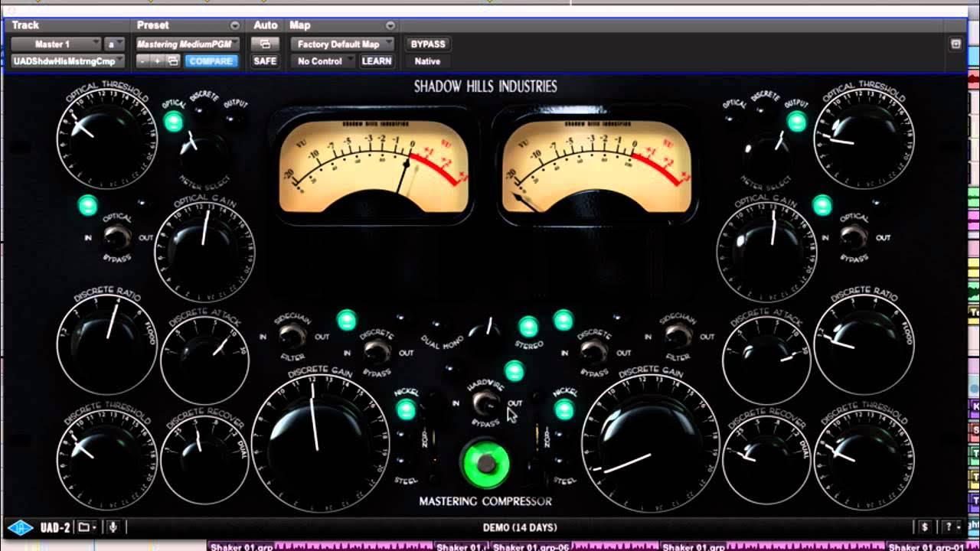The height and width of the screenshot is (551, 980).
Task: Flip the right Sidechain Filter switch
Action: point(678,334)
